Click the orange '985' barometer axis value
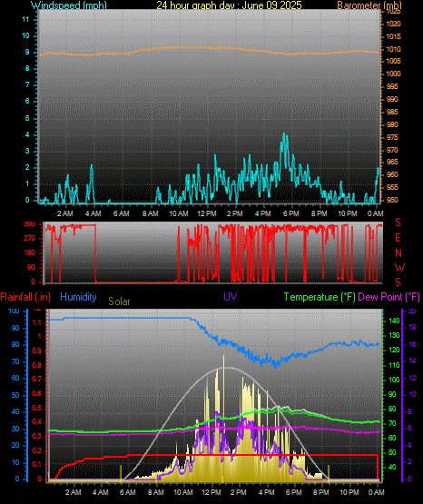The image size is (423, 504). pos(392,112)
